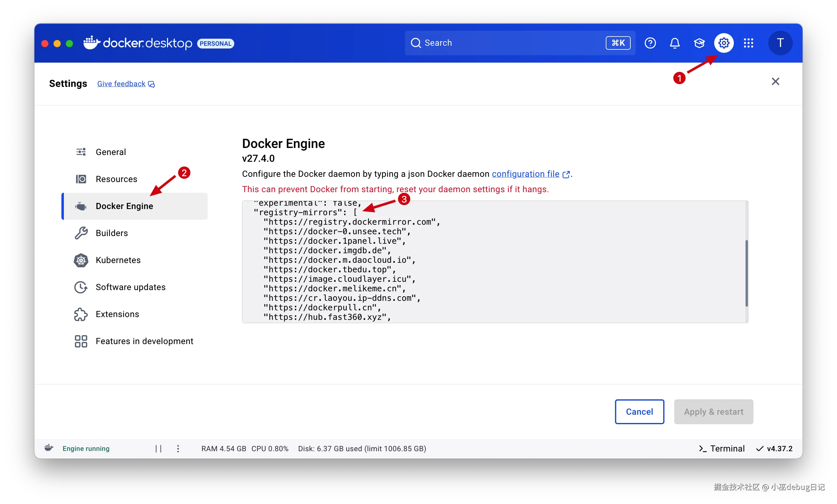Screen dimensions: 837x504
Task: Go to Kubernetes settings
Action: [x=118, y=260]
